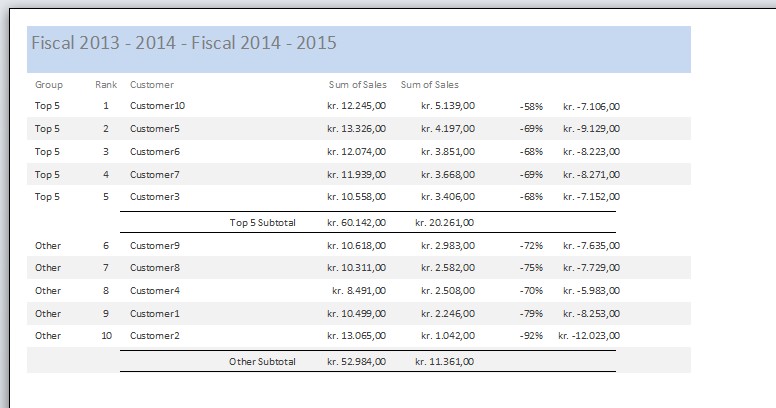
Task: Click on Customer6 in the list
Action: pyautogui.click(x=155, y=151)
